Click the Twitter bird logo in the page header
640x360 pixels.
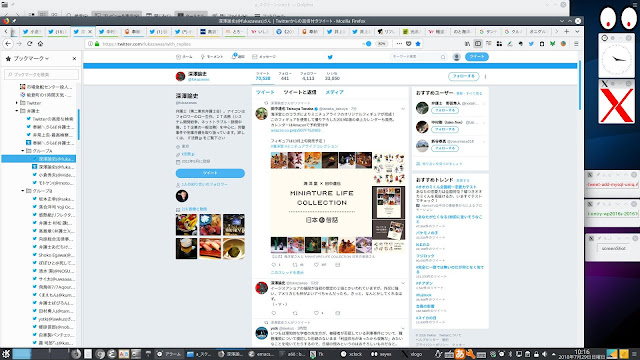coord(330,57)
